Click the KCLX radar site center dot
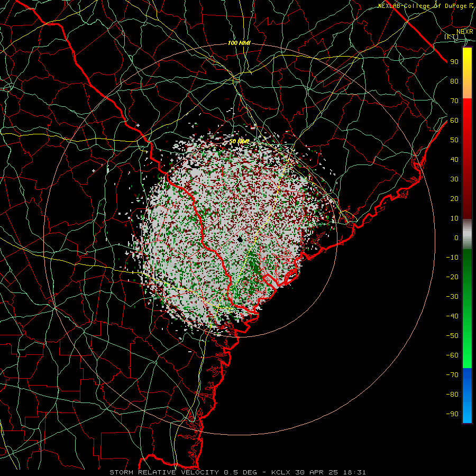Screen dimensions: 476x476 (240, 240)
